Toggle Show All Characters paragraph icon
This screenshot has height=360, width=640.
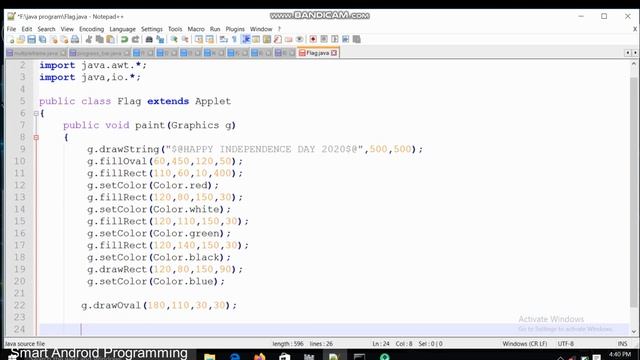point(234,40)
